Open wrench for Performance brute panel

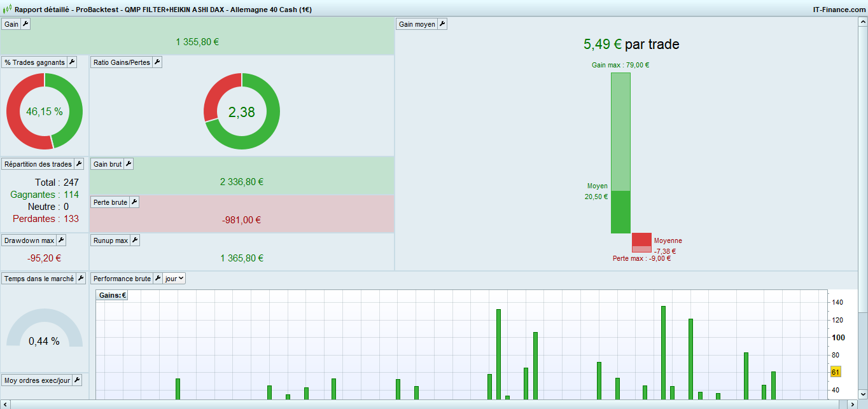(157, 279)
